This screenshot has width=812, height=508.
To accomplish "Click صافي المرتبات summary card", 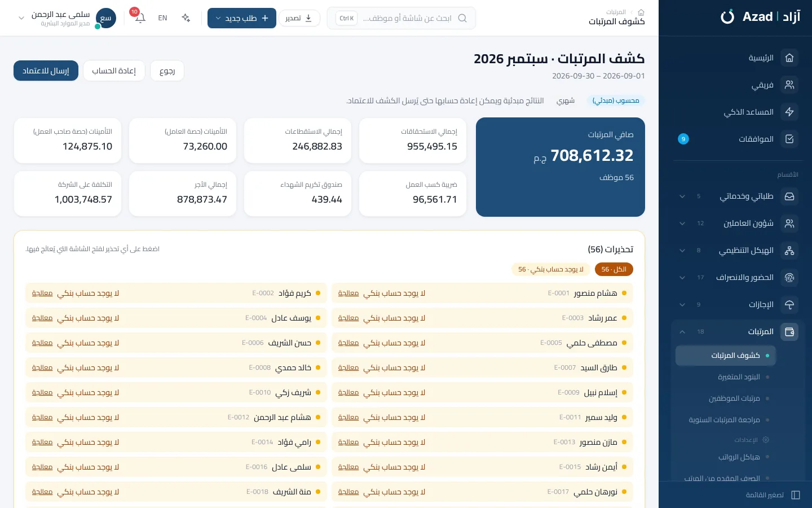I will click(561, 167).
